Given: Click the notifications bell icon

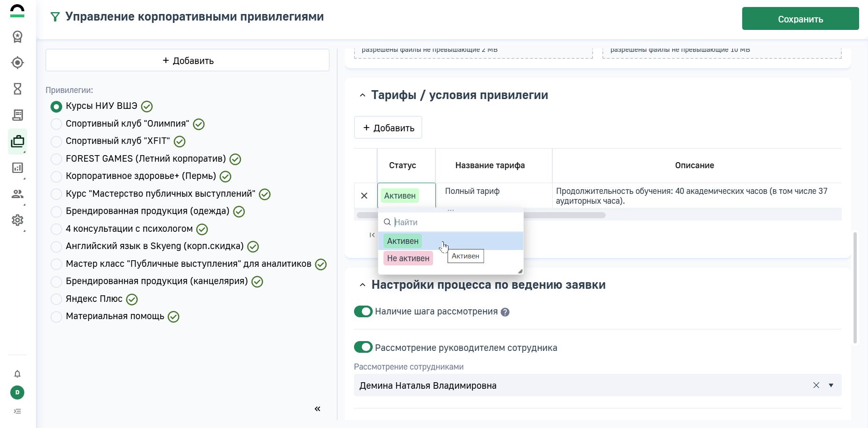Looking at the screenshot, I should pyautogui.click(x=17, y=374).
